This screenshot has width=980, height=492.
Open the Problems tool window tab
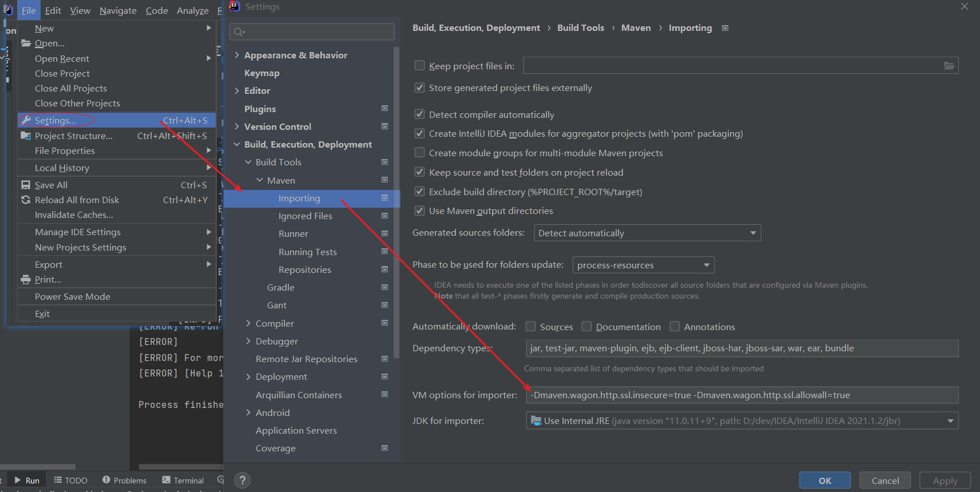click(x=124, y=481)
